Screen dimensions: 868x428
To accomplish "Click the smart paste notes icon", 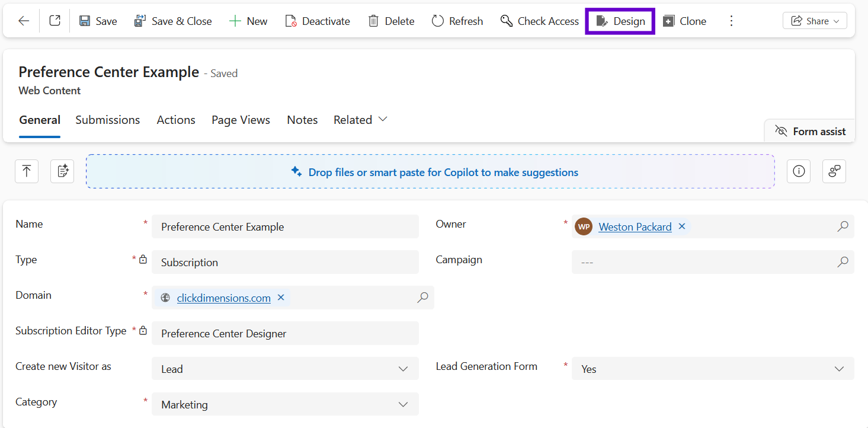I will [62, 171].
